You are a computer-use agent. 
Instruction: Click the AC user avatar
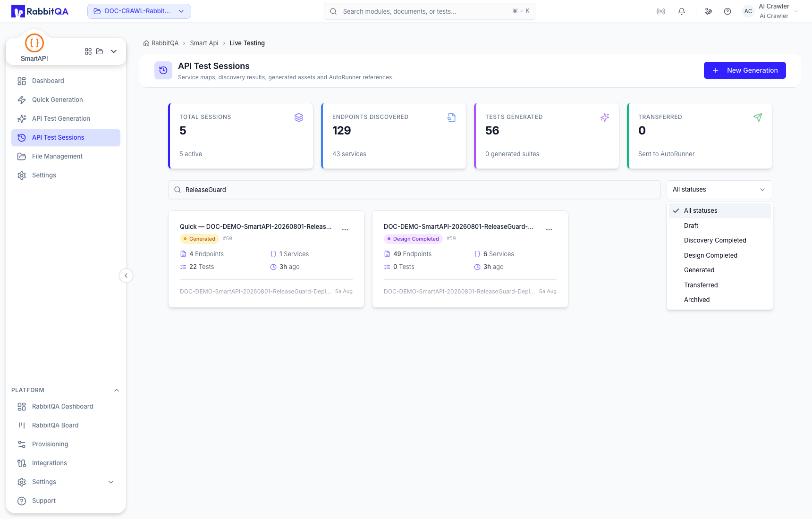click(x=748, y=11)
